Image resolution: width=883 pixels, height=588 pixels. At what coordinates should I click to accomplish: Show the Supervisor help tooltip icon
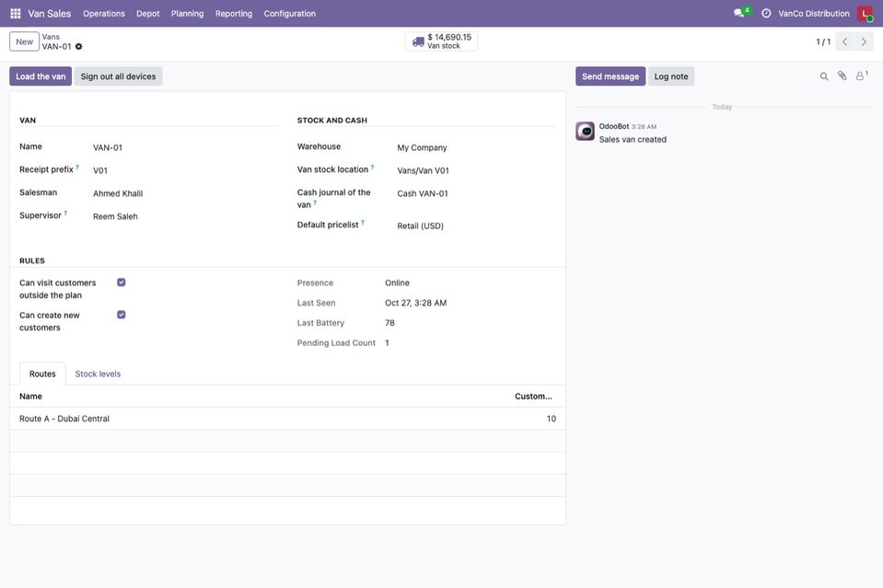tap(65, 213)
